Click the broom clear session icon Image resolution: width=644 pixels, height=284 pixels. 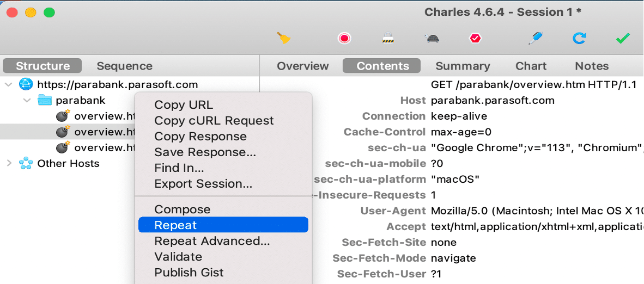coord(284,38)
